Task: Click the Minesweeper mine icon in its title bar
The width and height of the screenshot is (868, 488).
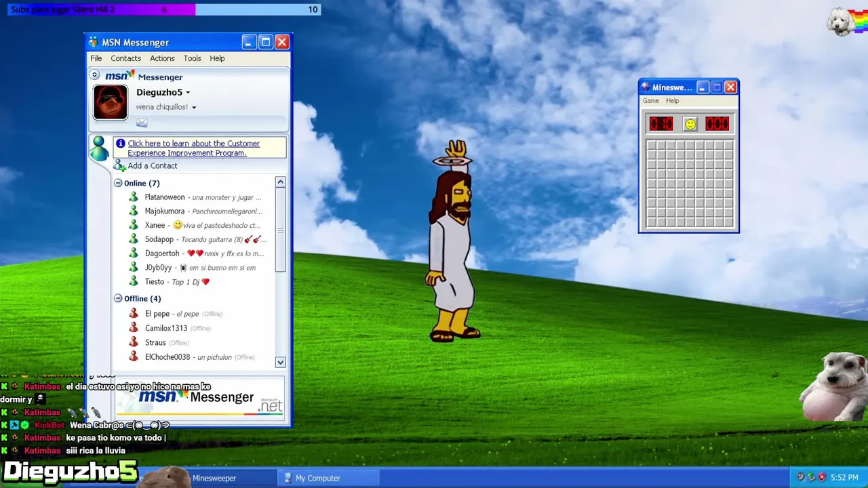Action: pos(646,87)
